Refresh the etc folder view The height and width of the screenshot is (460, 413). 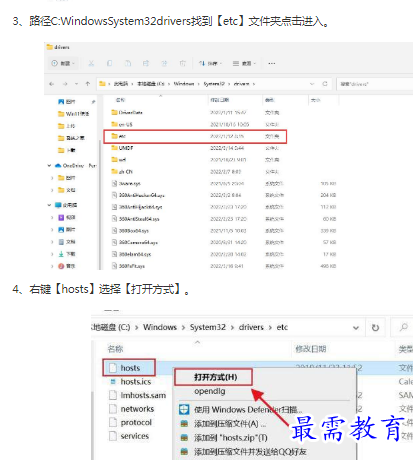375,328
